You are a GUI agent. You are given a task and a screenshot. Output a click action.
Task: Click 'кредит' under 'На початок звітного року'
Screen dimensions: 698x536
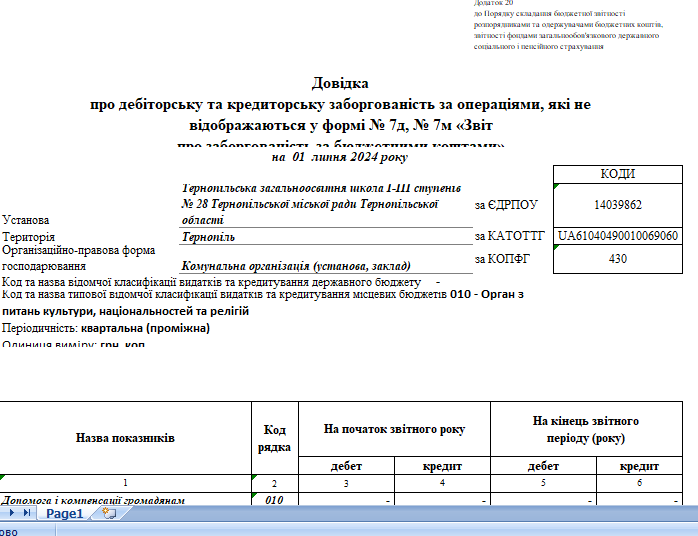(442, 466)
